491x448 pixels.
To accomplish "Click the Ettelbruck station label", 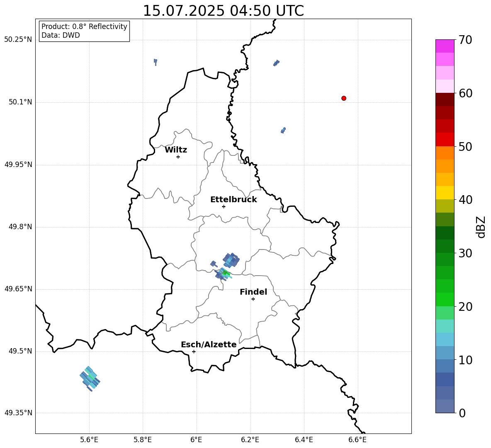I will tap(233, 200).
